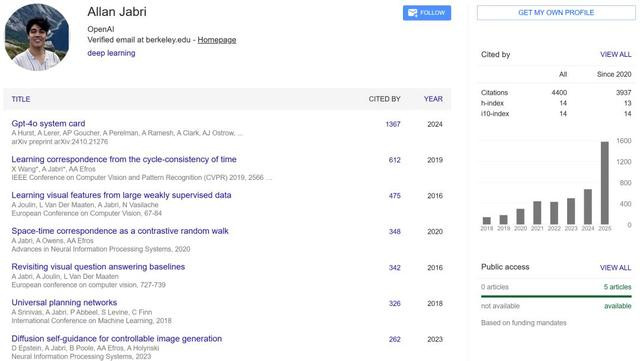Image resolution: width=640 pixels, height=361 pixels.
Task: Open Universal planning networks article
Action: pyautogui.click(x=64, y=303)
